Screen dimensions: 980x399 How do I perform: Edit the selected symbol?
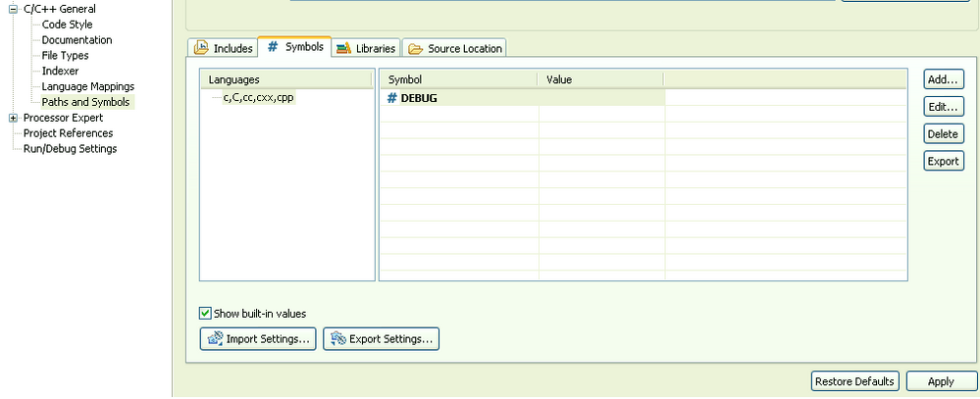pyautogui.click(x=944, y=107)
